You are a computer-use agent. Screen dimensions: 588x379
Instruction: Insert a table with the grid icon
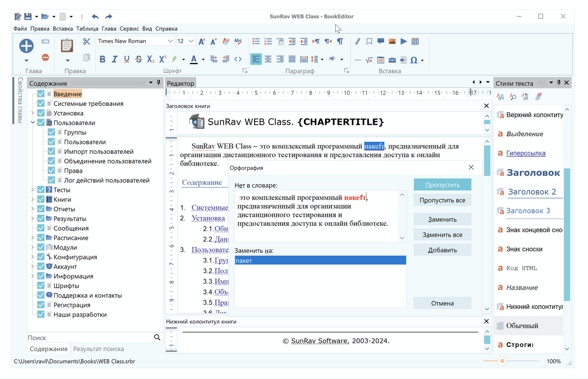point(415,41)
